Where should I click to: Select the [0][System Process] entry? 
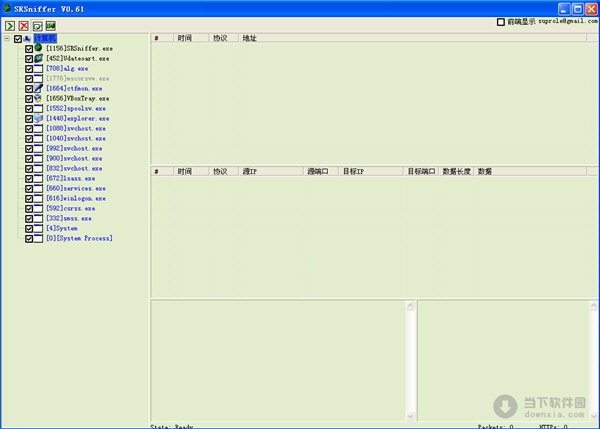pos(79,238)
